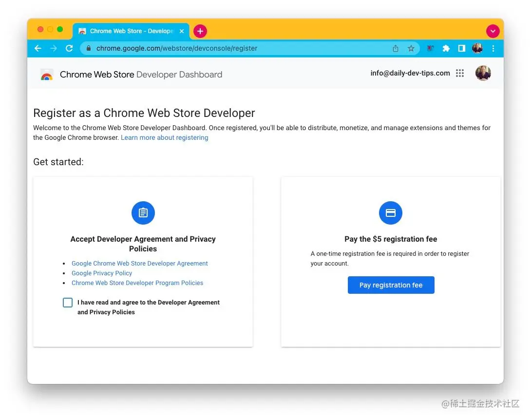This screenshot has height=420, width=531.
Task: Go back using the browser back arrow
Action: 38,48
